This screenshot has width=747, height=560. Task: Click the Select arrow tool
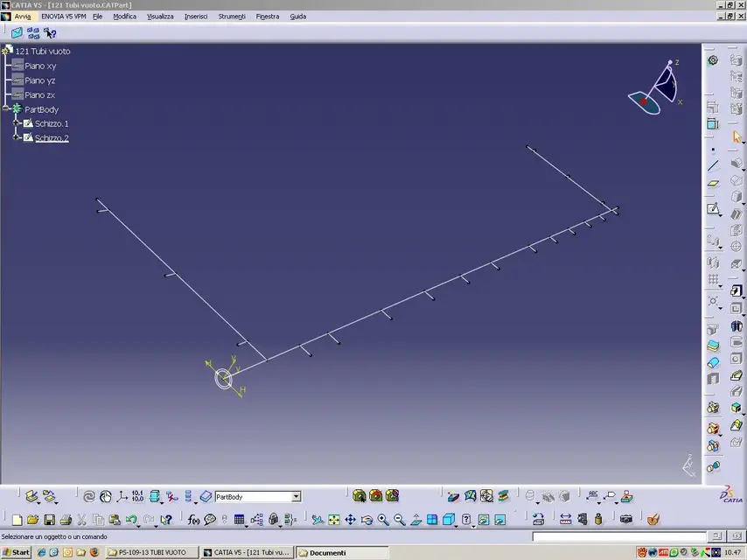click(x=737, y=137)
